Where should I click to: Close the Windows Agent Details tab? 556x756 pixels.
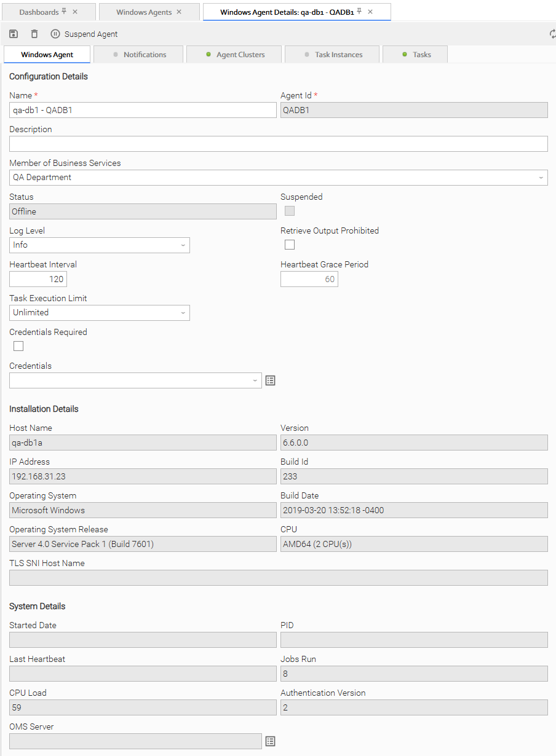coord(370,12)
